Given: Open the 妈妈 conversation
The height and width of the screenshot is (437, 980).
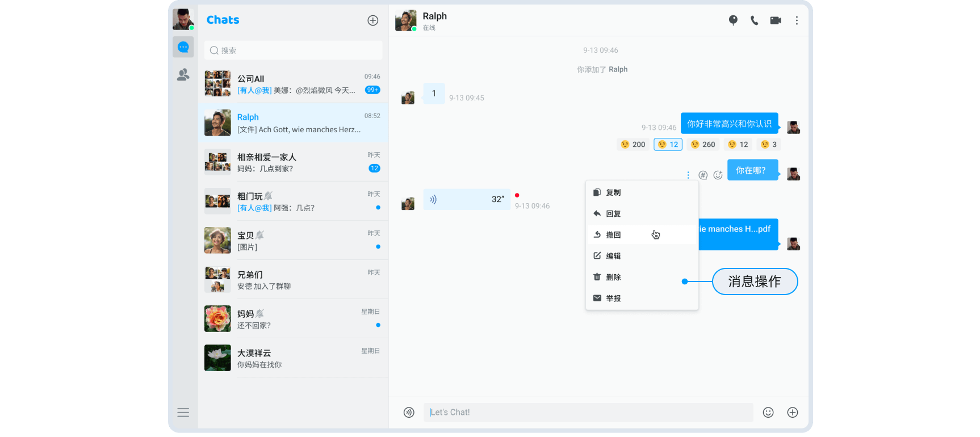Looking at the screenshot, I should pos(293,318).
